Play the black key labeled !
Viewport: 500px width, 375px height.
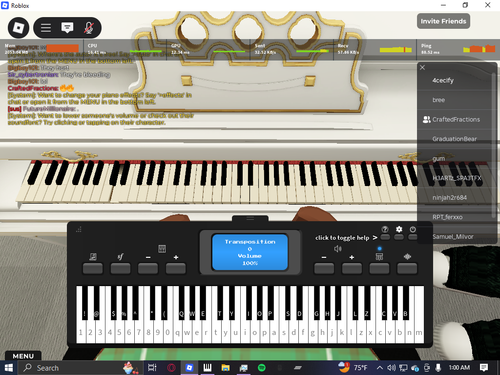(x=85, y=303)
